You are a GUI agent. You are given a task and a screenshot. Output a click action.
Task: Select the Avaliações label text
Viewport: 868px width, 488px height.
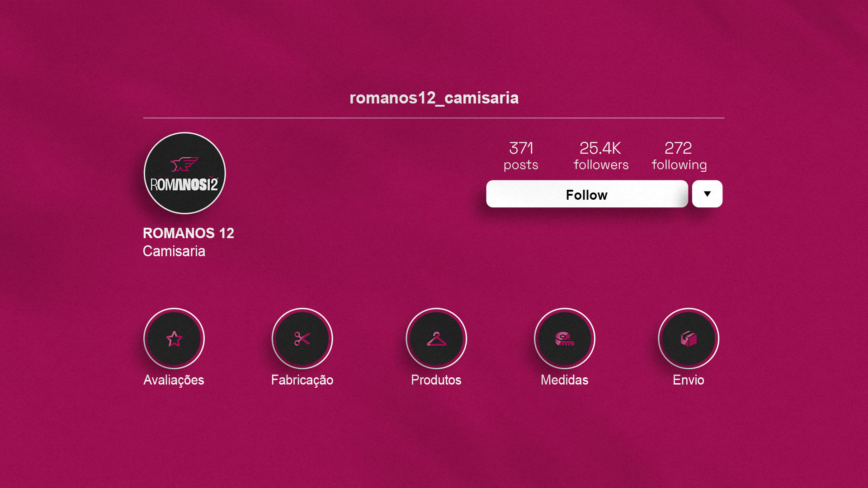click(174, 380)
